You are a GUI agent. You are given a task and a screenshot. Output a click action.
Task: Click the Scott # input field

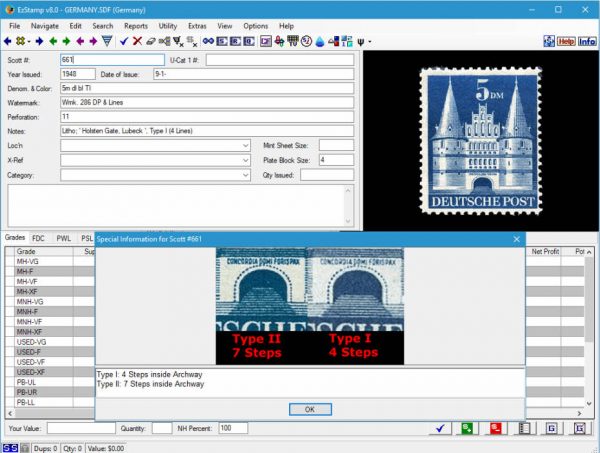(x=108, y=60)
